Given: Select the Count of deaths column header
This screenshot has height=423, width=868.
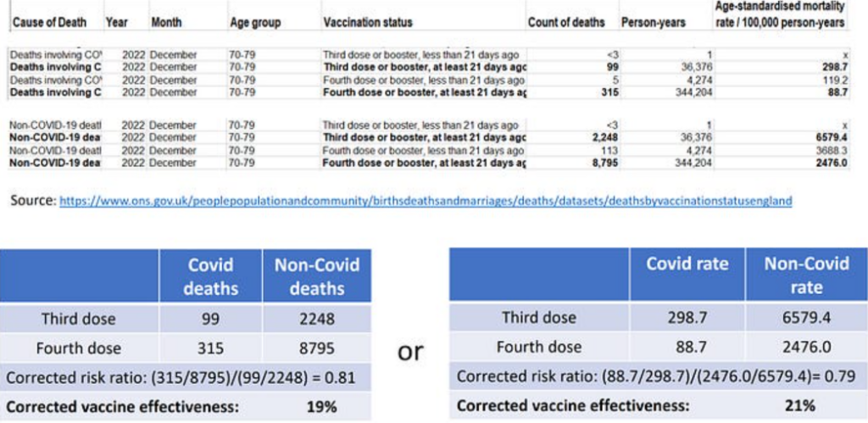Looking at the screenshot, I should tap(566, 23).
